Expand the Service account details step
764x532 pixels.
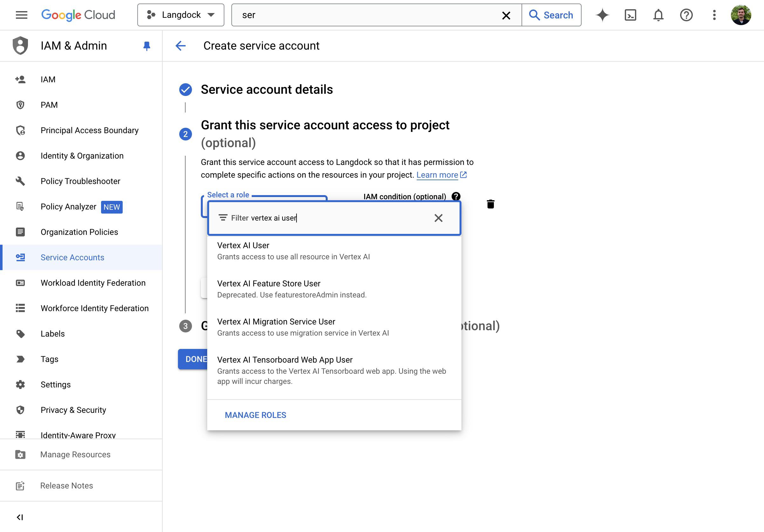click(267, 90)
